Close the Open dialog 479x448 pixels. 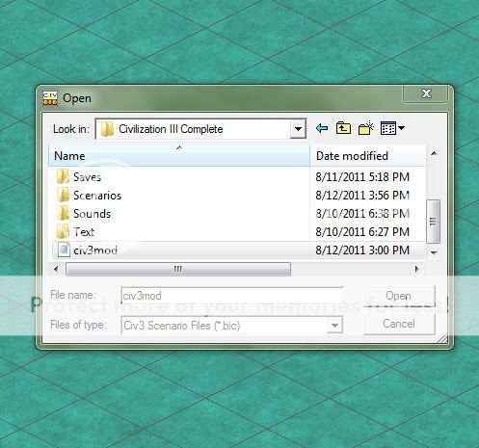[x=426, y=93]
